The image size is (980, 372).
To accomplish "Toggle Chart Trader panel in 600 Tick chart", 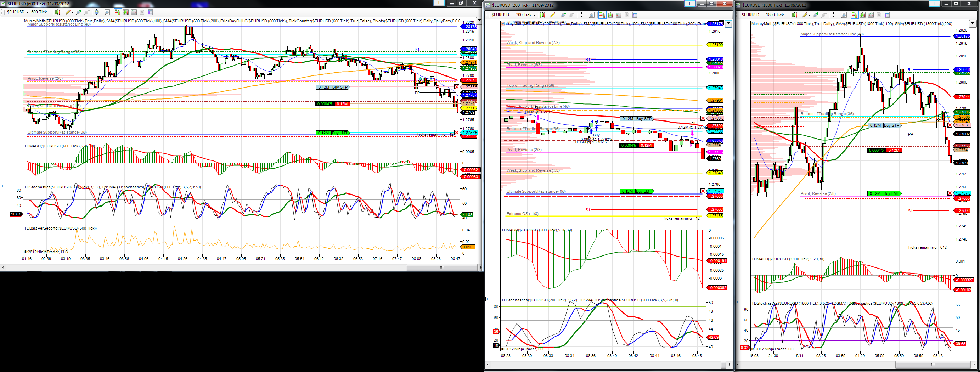I will click(118, 12).
